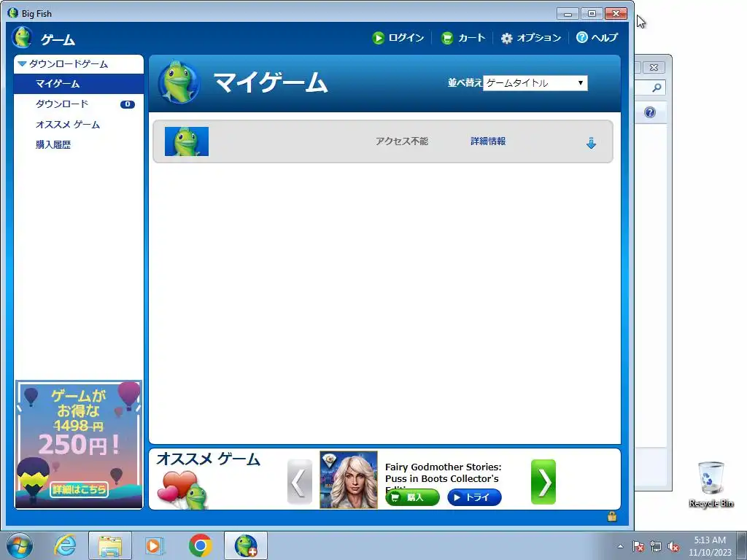Select マイゲーム in sidebar

(79, 84)
